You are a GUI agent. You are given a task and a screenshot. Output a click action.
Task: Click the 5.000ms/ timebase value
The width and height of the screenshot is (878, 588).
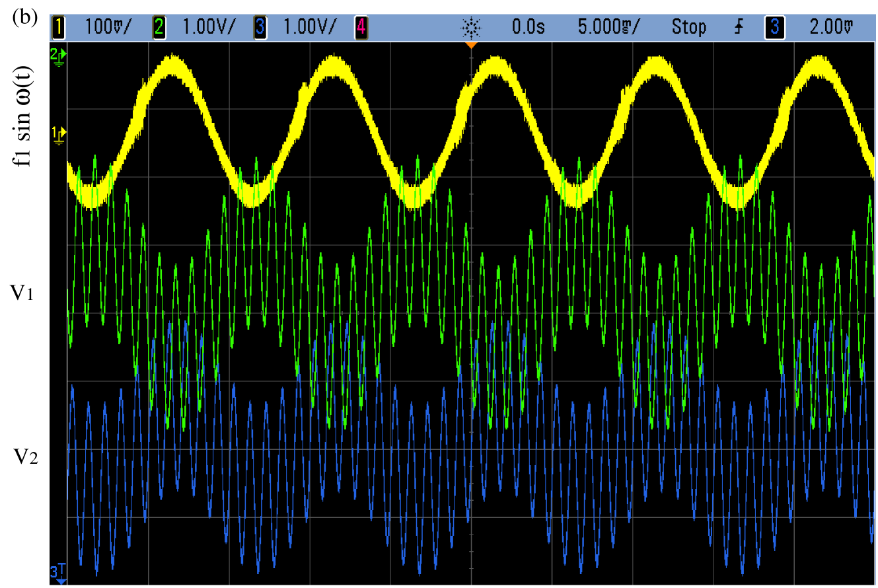(608, 28)
